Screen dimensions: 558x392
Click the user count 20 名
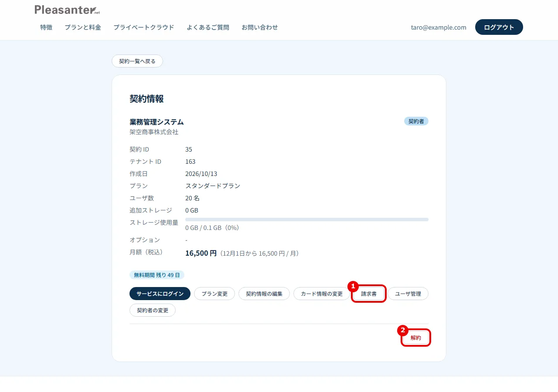pos(192,198)
